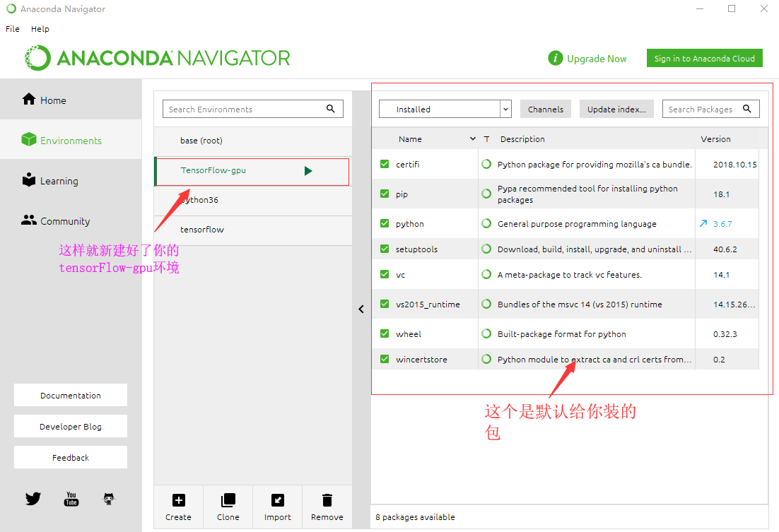
Task: Toggle the setuptools package checkbox
Action: [x=385, y=249]
